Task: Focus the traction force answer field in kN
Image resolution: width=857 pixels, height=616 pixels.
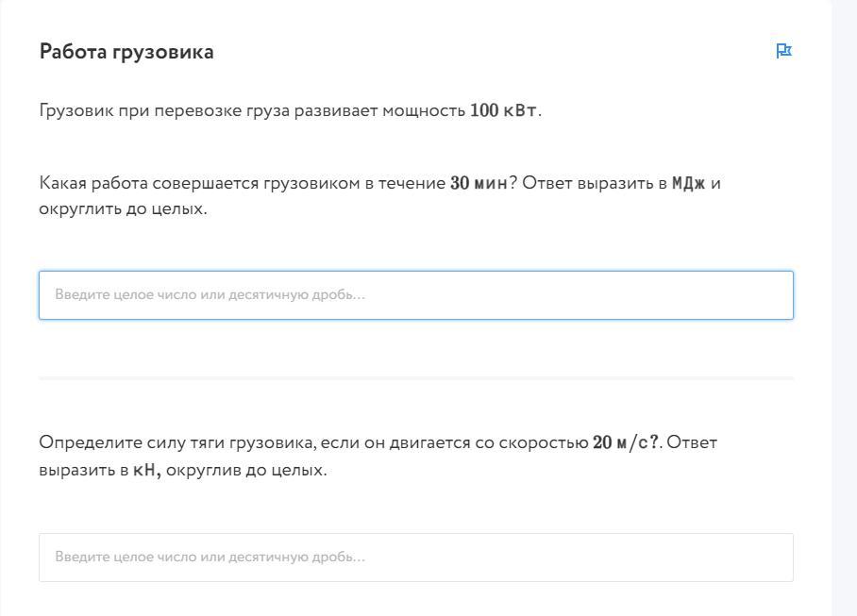Action: [415, 558]
